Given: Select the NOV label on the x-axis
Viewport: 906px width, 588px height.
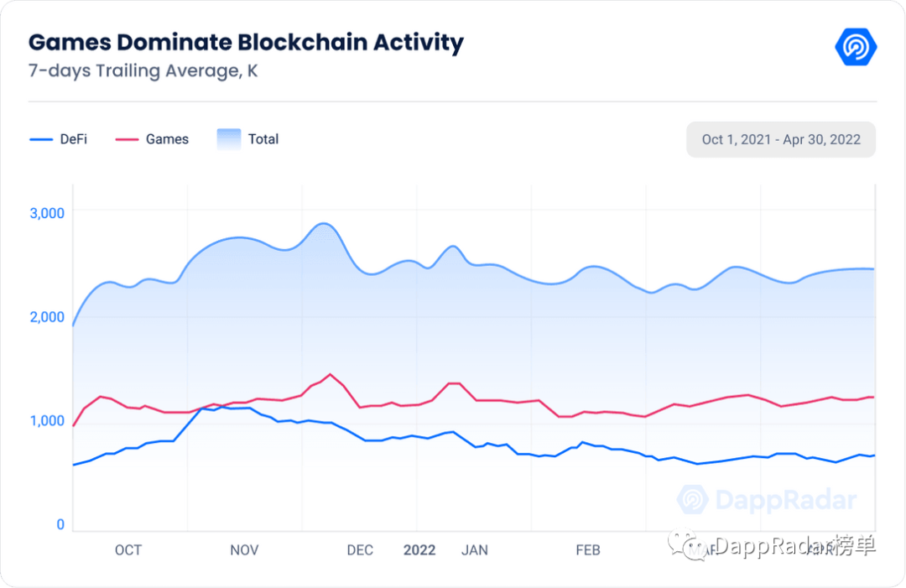Looking at the screenshot, I should point(244,550).
